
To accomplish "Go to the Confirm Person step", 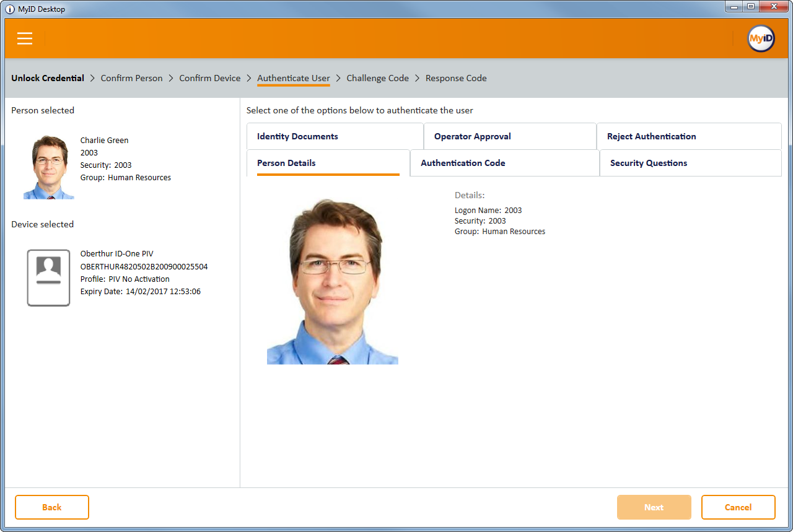I will click(131, 78).
